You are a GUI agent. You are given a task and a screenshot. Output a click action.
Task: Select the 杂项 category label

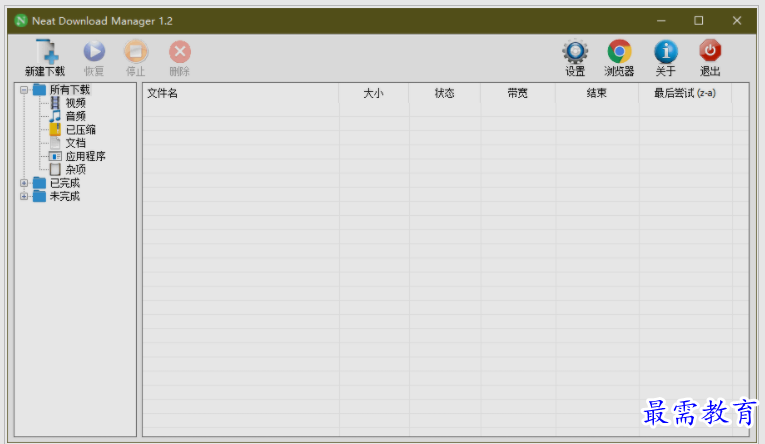click(76, 169)
